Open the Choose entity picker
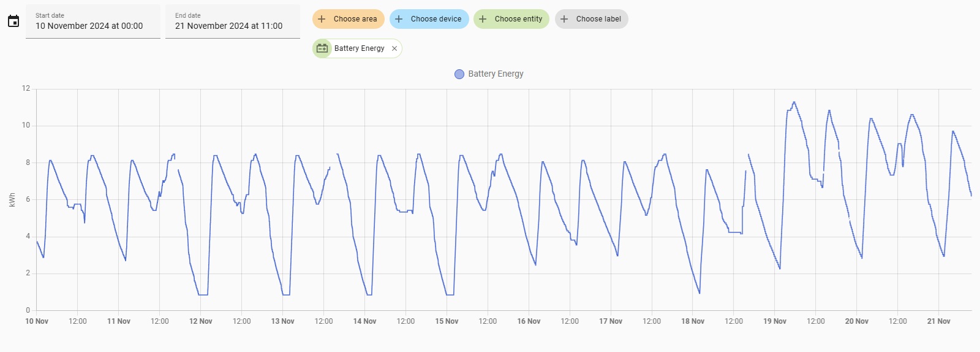Viewport: 980px width, 352px height. [x=518, y=19]
